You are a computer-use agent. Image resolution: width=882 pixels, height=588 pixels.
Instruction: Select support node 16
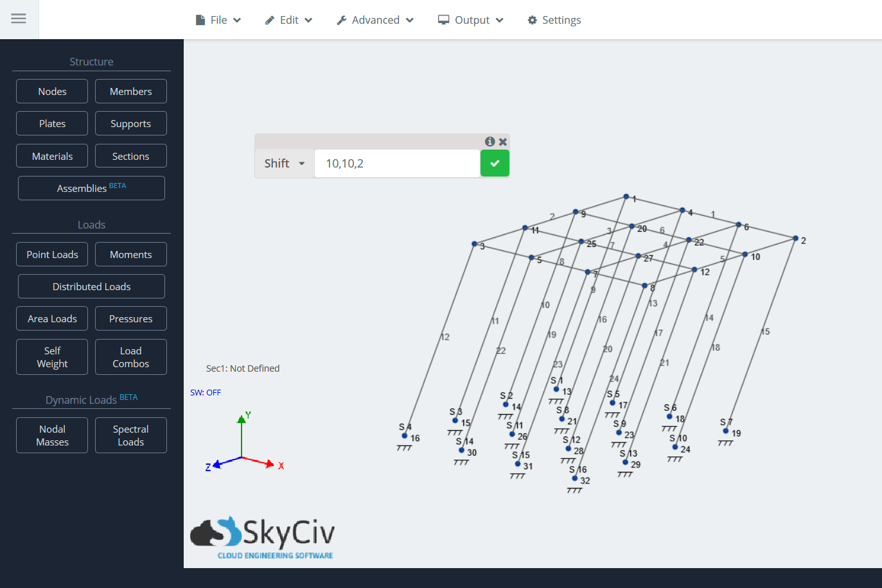click(x=405, y=436)
